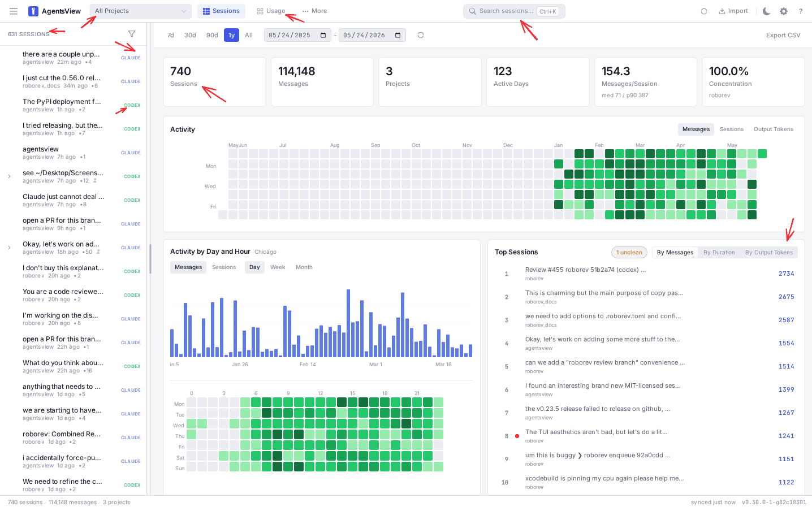This screenshot has width=812, height=507.
Task: Refresh the date range with reload icon
Action: 421,35
